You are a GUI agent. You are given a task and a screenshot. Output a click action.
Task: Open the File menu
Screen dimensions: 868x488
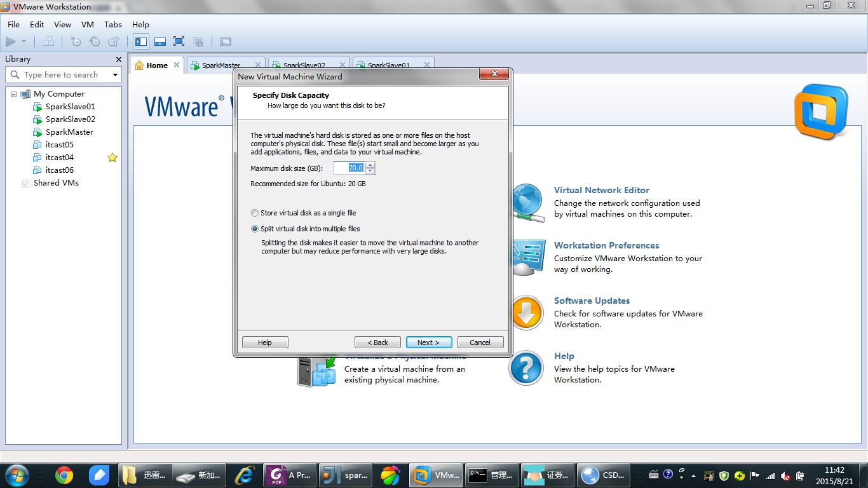[13, 24]
